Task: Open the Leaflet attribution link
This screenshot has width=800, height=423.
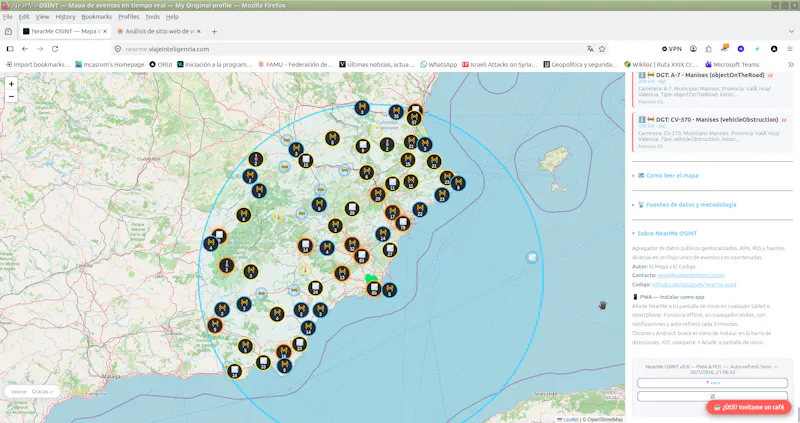Action: (567, 419)
